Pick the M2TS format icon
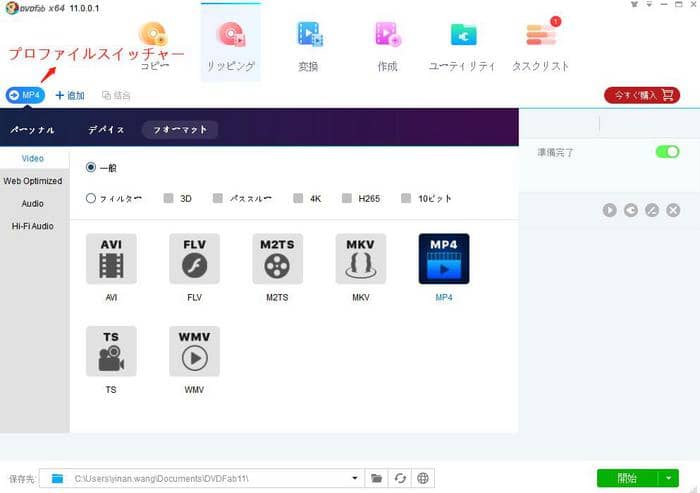Image resolution: width=700 pixels, height=493 pixels. coord(277,259)
